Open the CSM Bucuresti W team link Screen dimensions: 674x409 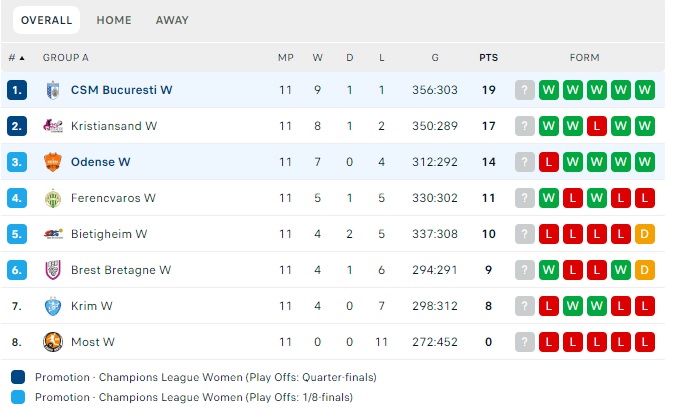[121, 90]
